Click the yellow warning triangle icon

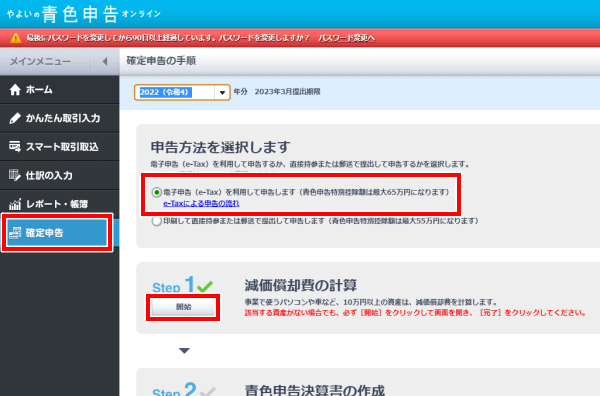pyautogui.click(x=16, y=38)
